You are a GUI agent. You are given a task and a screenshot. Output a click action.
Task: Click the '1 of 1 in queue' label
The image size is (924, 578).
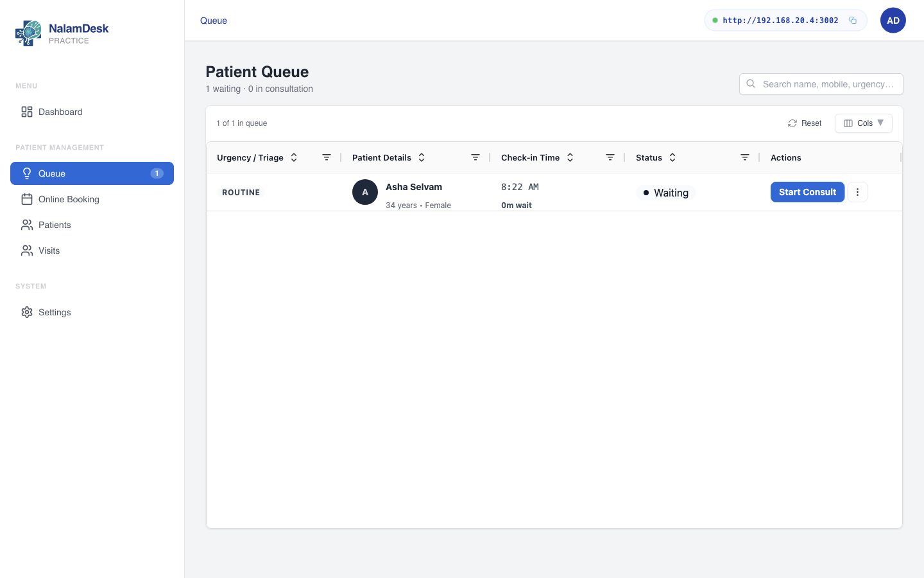pyautogui.click(x=242, y=123)
